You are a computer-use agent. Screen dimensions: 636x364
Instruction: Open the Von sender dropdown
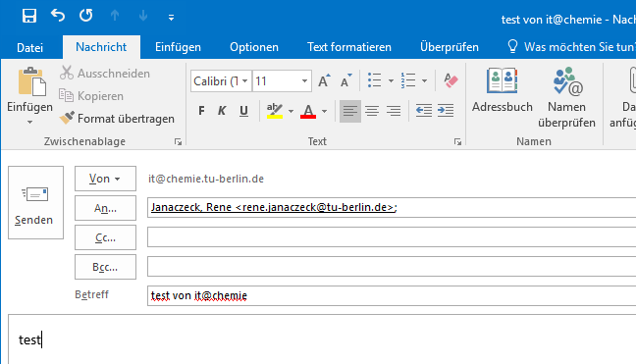105,179
